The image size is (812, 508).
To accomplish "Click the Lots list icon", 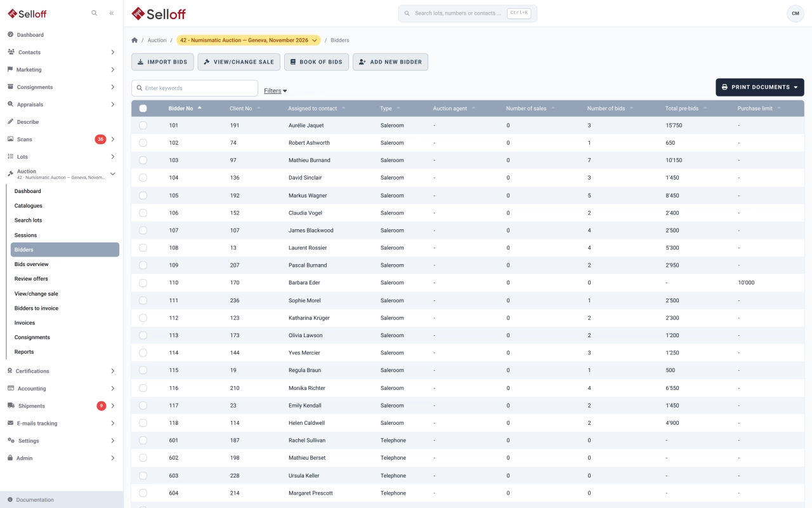I will [x=11, y=156].
